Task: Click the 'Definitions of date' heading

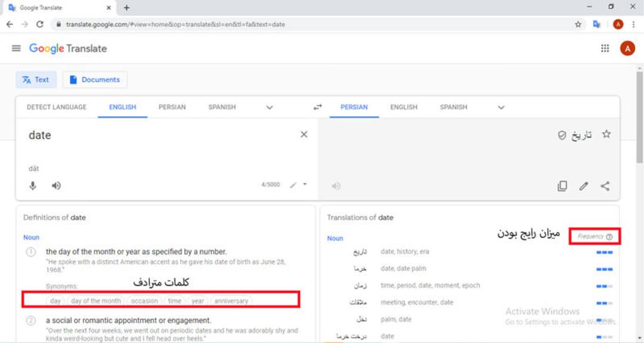Action: click(55, 217)
